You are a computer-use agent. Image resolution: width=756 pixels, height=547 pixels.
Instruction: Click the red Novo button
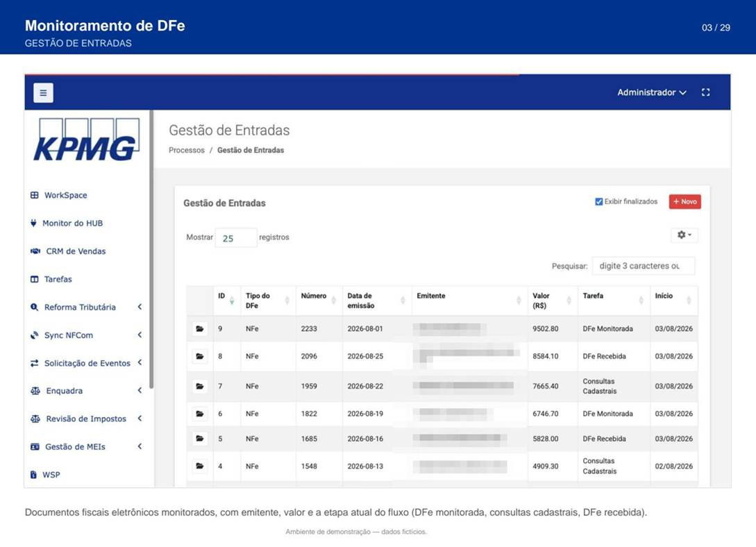click(684, 201)
